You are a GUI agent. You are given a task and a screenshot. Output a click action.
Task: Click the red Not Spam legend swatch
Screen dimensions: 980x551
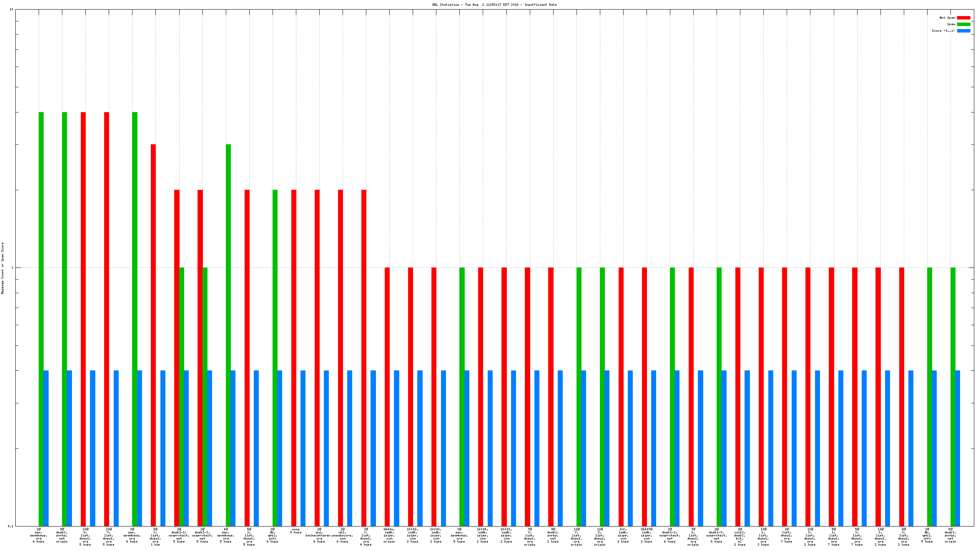pos(964,18)
